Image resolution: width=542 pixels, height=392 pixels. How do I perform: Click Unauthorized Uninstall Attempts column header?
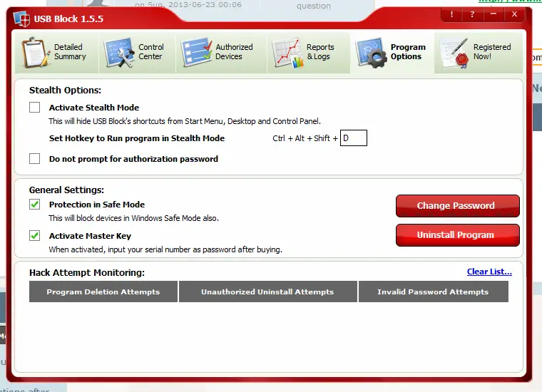pos(267,292)
